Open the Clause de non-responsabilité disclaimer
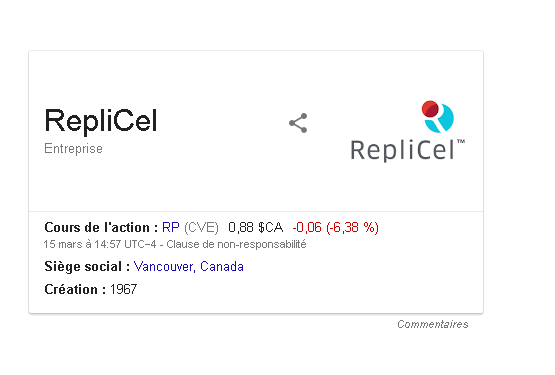The height and width of the screenshot is (375, 555). (236, 244)
